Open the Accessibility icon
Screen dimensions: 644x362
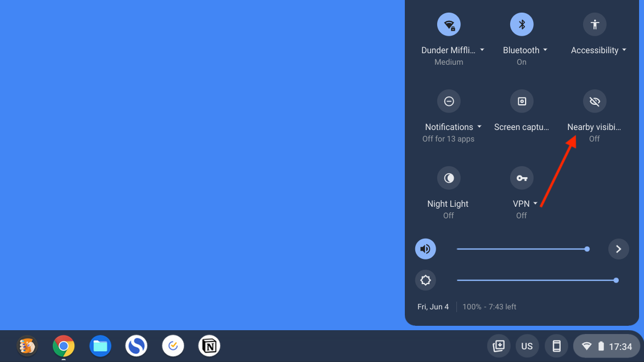coord(595,24)
